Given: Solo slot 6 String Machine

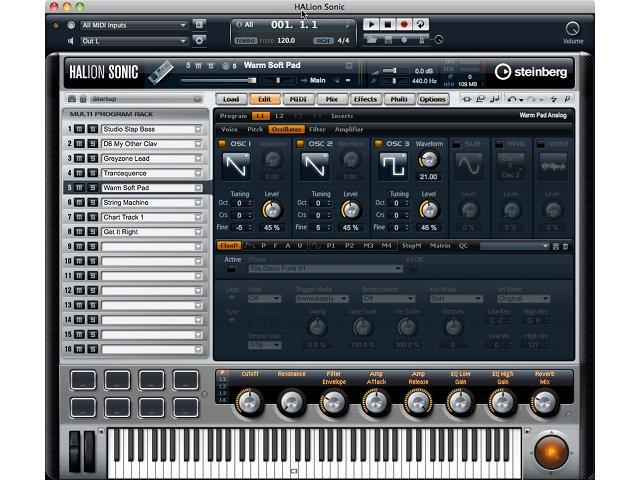Looking at the screenshot, I should pos(93,202).
